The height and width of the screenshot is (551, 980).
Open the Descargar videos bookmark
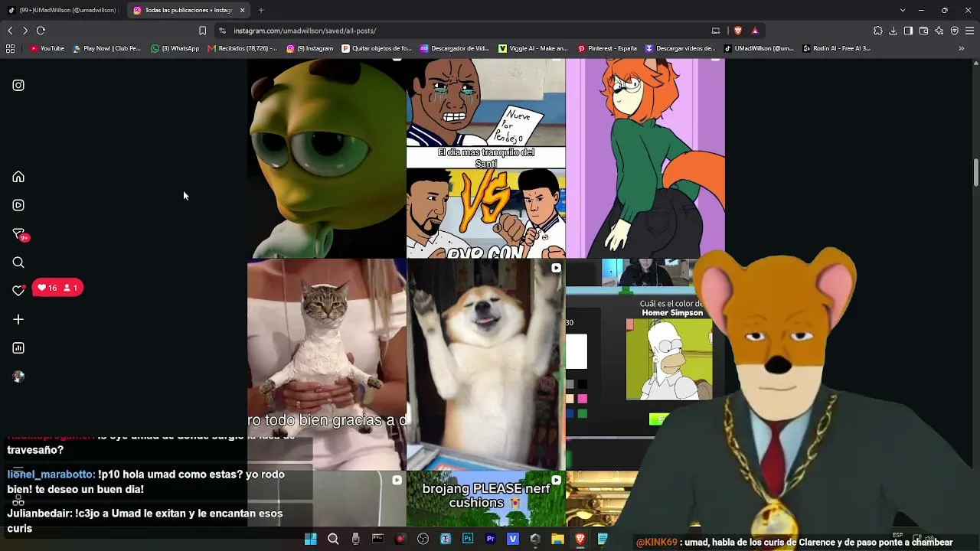681,48
